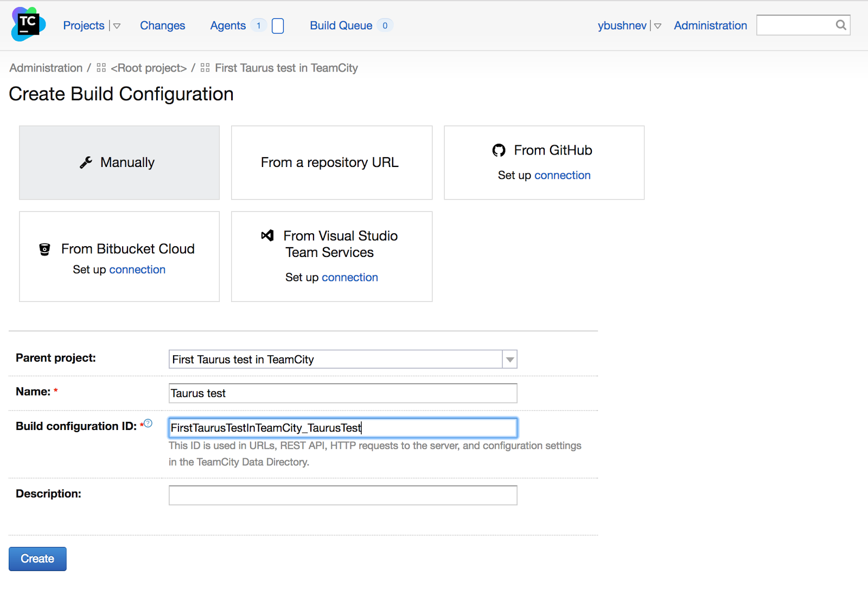Screen dimensions: 868x591
Task: Click the Build configuration ID label
Action: pyautogui.click(x=76, y=426)
